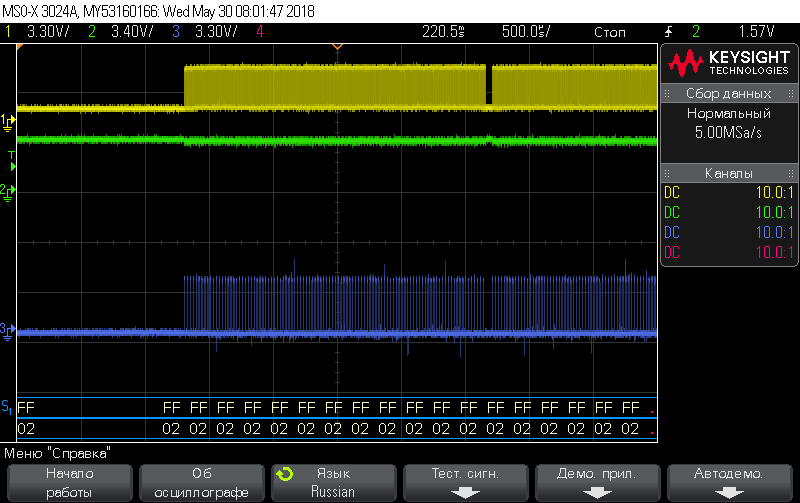Expand the Тест. сигн. softkey menu

pyautogui.click(x=464, y=482)
